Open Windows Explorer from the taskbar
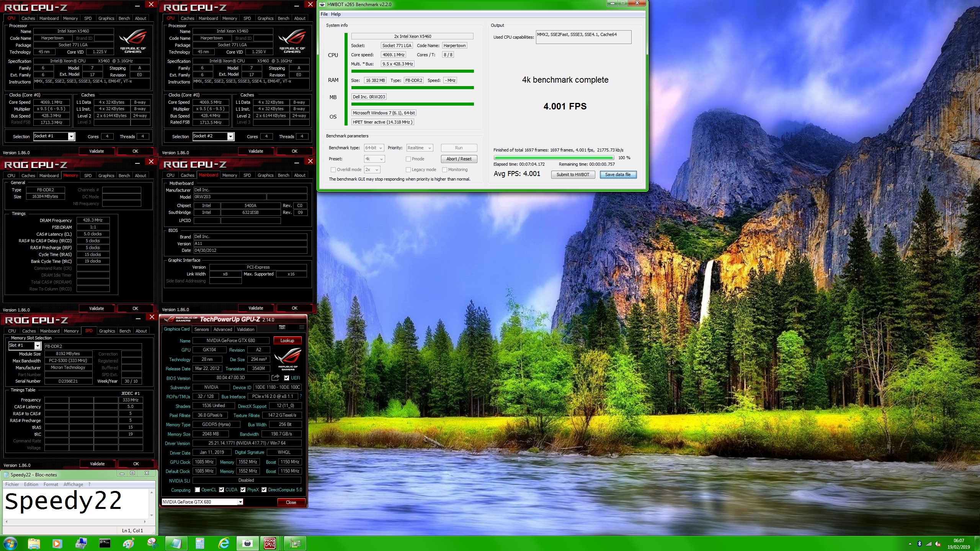The width and height of the screenshot is (980, 551). point(34,543)
